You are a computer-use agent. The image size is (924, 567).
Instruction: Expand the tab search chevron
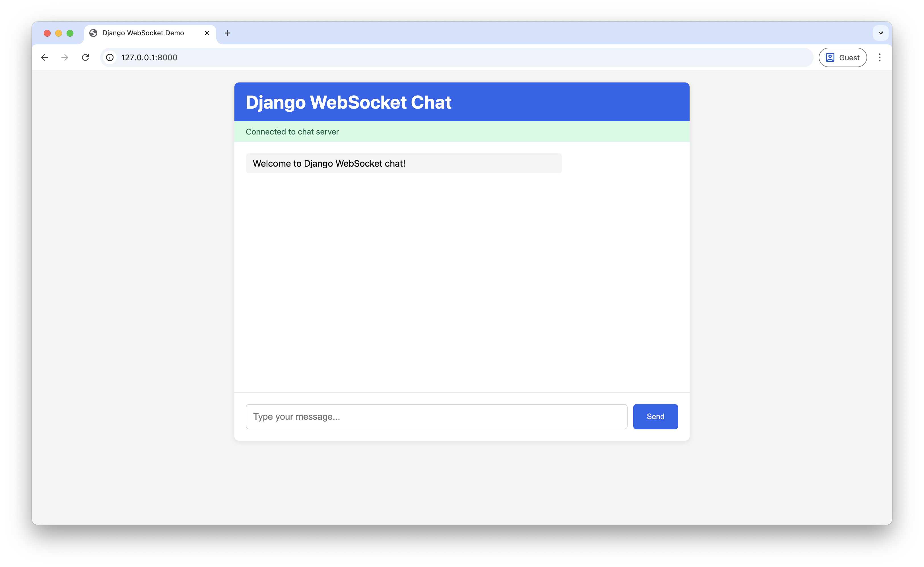coord(880,33)
